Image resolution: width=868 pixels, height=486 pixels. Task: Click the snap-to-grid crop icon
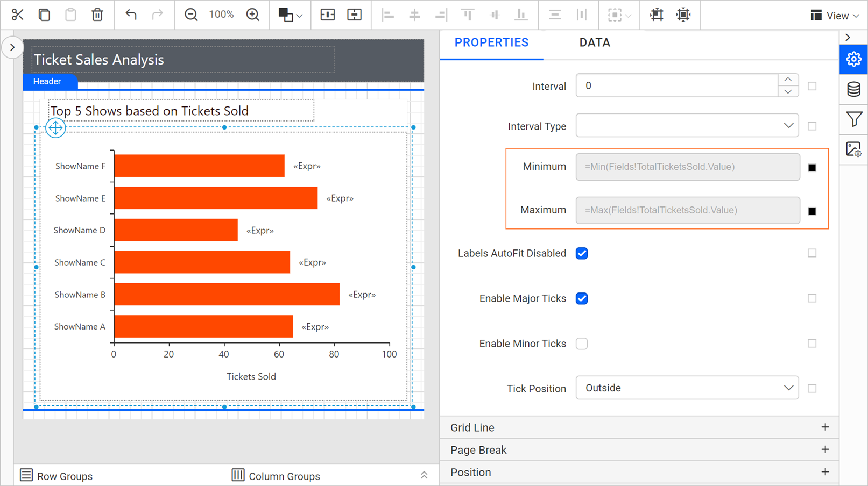(657, 15)
